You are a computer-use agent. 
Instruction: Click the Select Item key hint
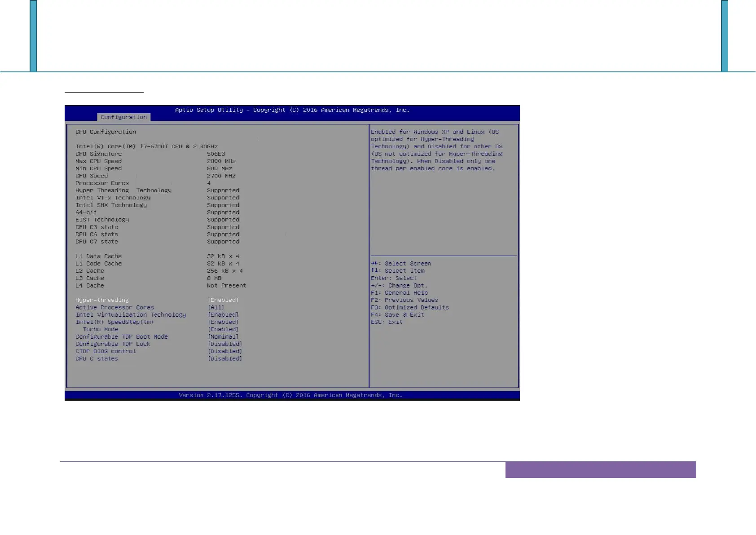[398, 271]
